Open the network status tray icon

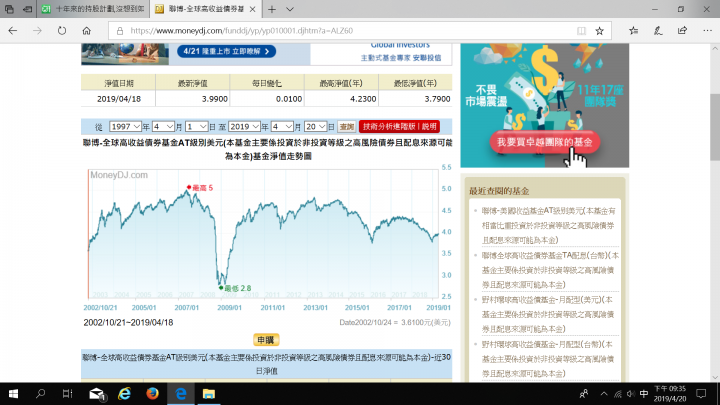pyautogui.click(x=618, y=394)
